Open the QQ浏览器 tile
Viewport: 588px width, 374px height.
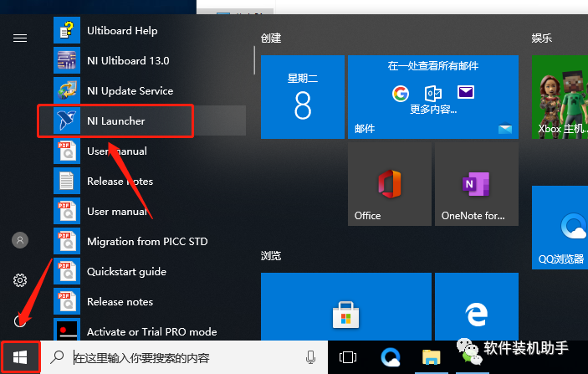[x=560, y=228]
